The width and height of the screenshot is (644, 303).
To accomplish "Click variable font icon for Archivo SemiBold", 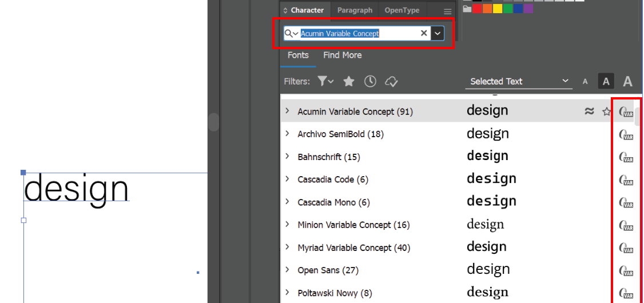I will click(x=626, y=135).
